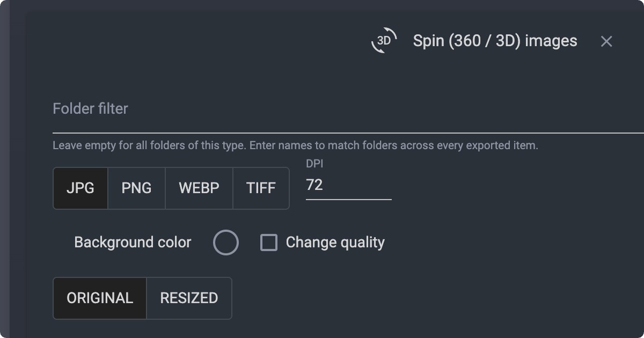Switch to the RESIZED size option
The image size is (644, 338).
pos(189,298)
